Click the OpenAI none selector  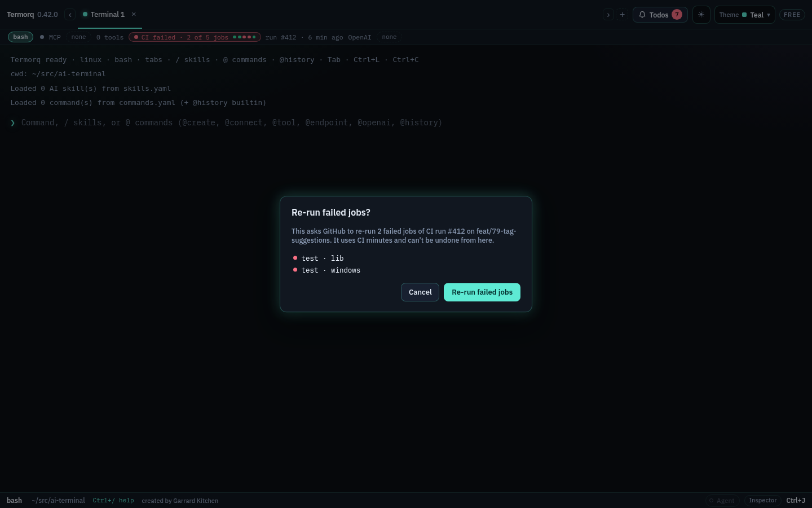tap(389, 37)
